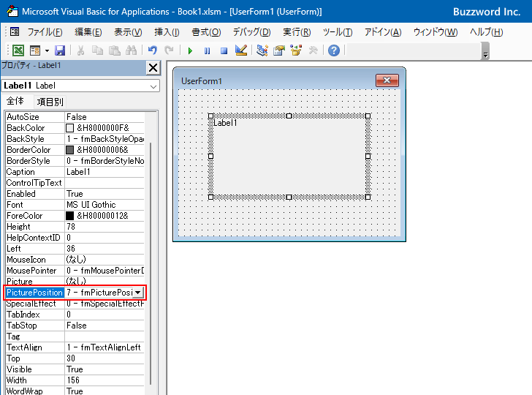Select the BackStyle property value

click(x=104, y=139)
